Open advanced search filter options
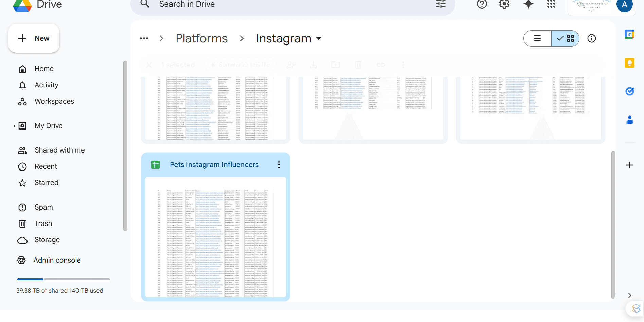644x322 pixels. pyautogui.click(x=441, y=4)
